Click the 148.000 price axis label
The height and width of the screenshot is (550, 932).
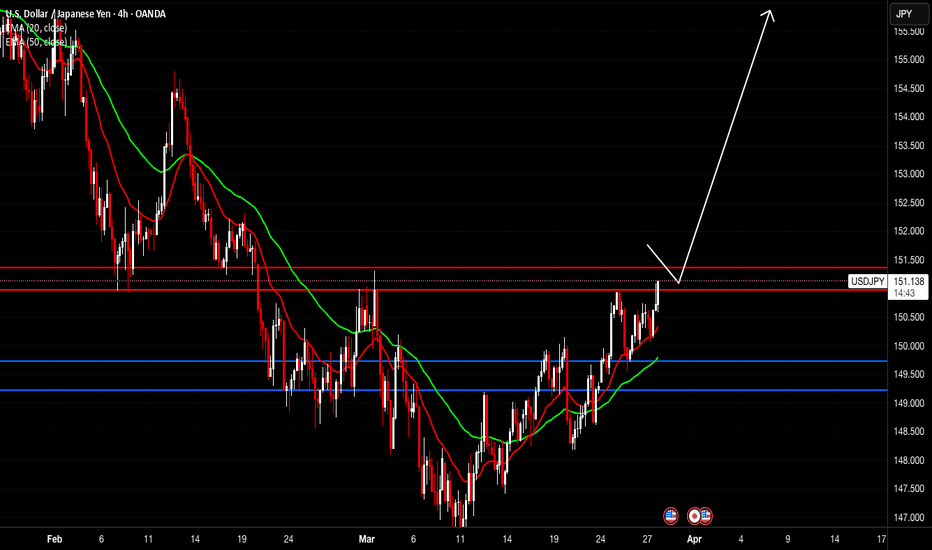pos(909,460)
